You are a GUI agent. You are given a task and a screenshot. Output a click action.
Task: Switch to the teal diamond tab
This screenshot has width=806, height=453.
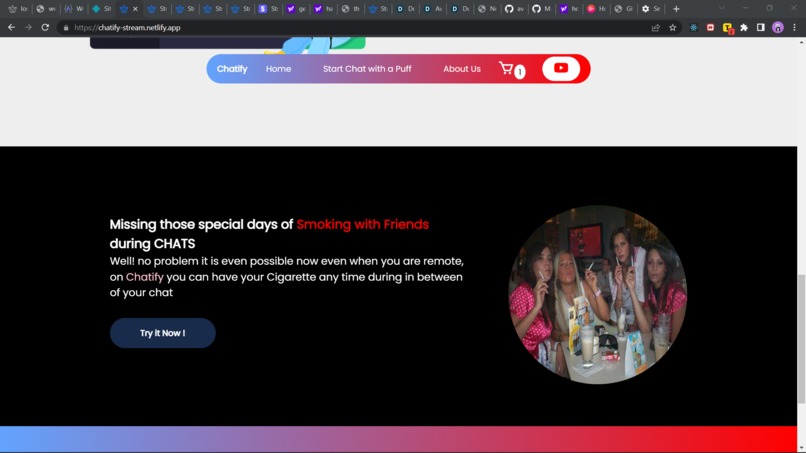click(101, 9)
